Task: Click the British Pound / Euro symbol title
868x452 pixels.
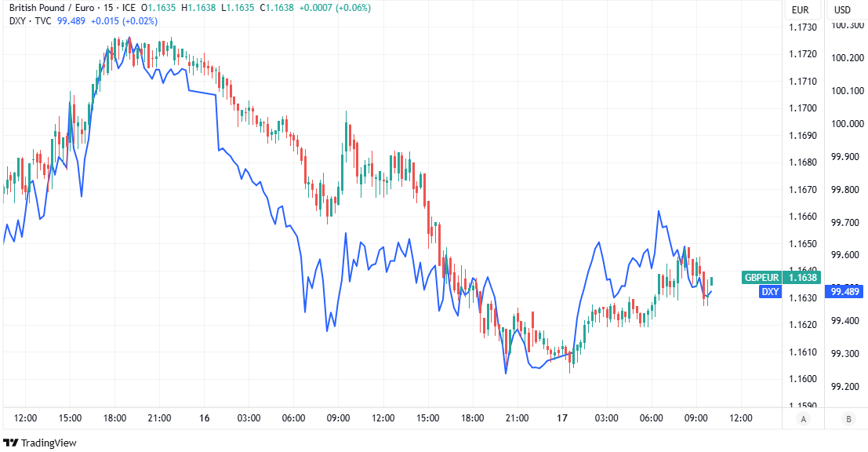Action: (x=45, y=8)
